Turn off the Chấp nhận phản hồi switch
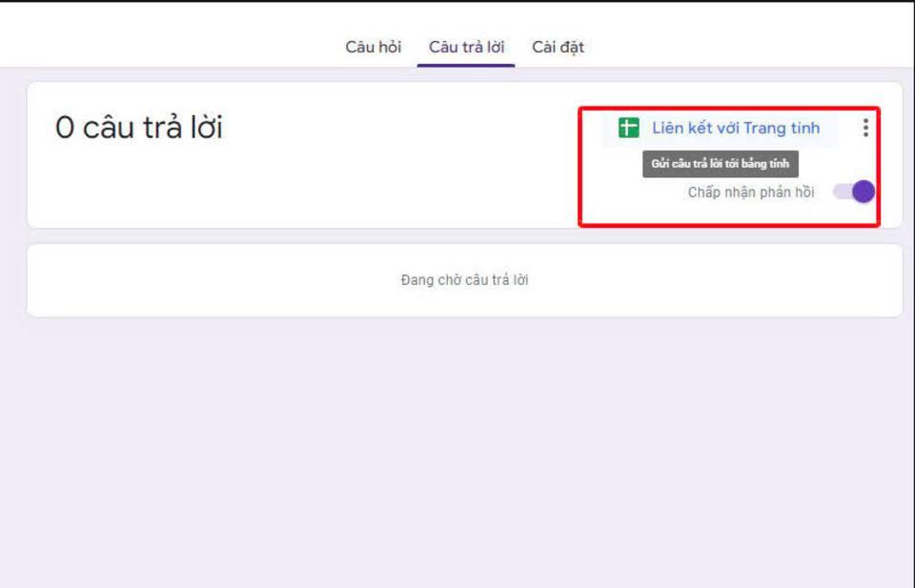 pyautogui.click(x=853, y=192)
